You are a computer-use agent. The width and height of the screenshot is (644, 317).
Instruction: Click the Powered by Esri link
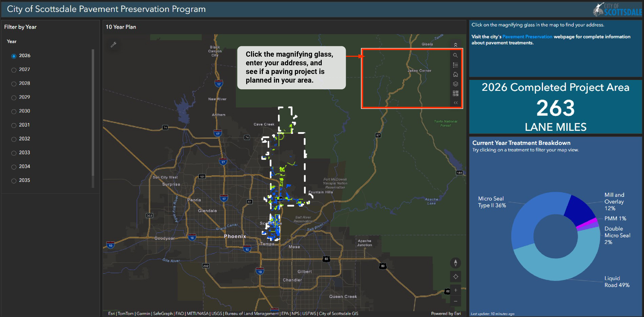coord(446,313)
